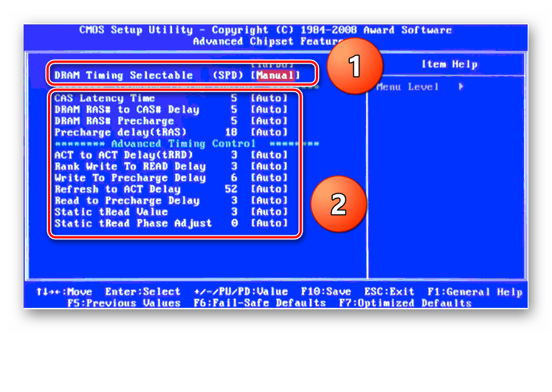Select the DRAM Timing Selectable label
552x392 pixels.
click(123, 75)
